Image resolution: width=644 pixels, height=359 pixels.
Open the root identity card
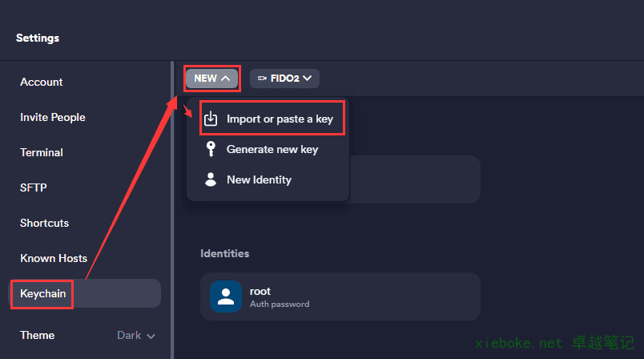pos(340,296)
